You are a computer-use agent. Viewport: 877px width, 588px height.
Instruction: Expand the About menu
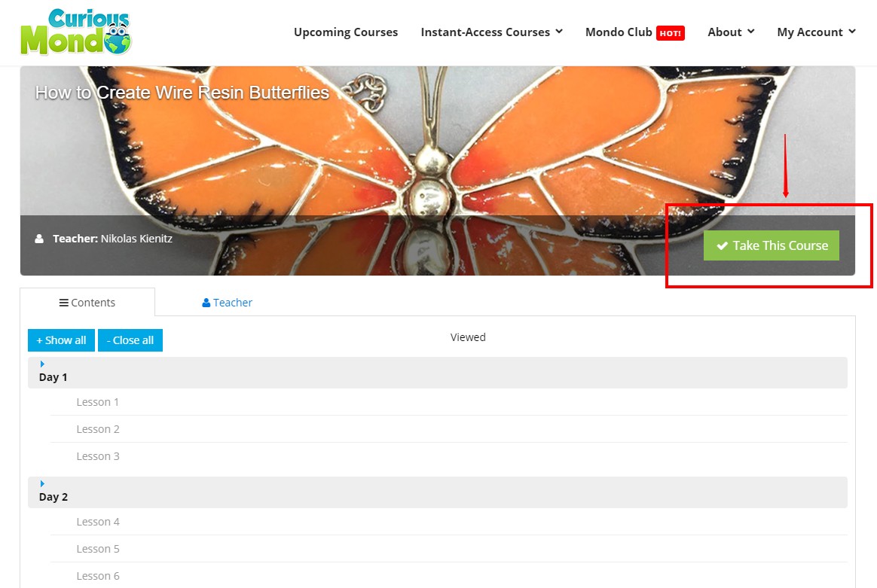[731, 32]
